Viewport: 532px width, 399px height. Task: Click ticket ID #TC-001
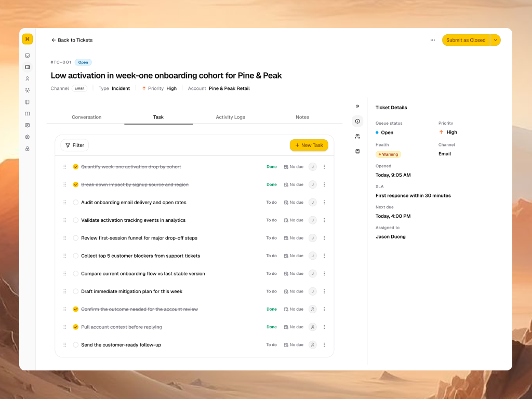click(x=61, y=62)
